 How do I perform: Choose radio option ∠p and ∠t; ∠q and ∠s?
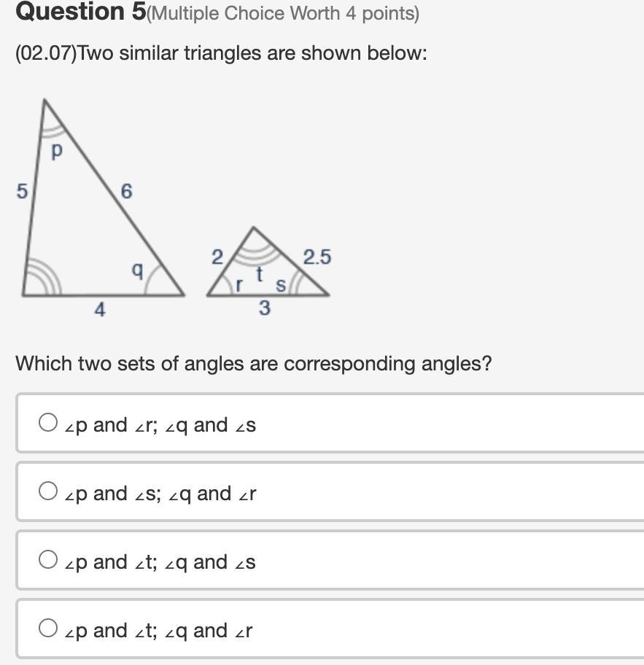click(48, 559)
